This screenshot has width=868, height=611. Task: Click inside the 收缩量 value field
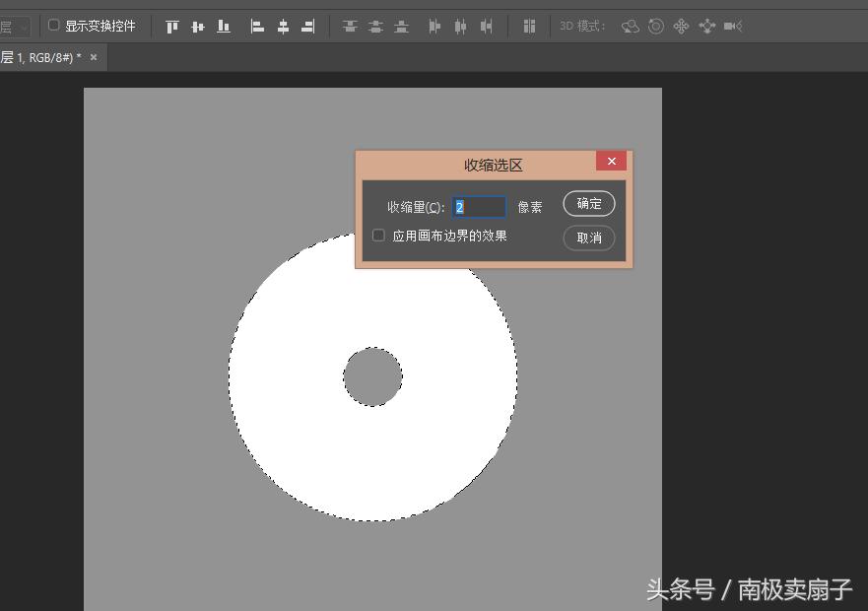pyautogui.click(x=479, y=207)
